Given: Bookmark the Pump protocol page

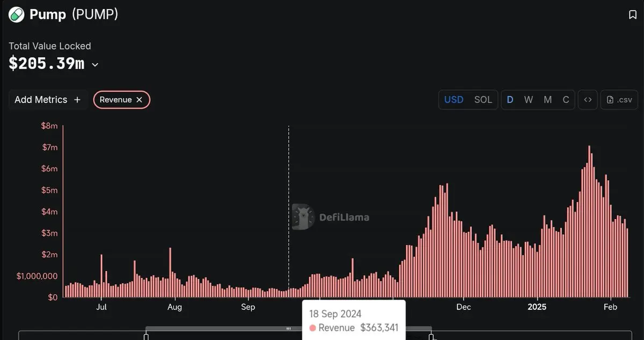Looking at the screenshot, I should [633, 15].
